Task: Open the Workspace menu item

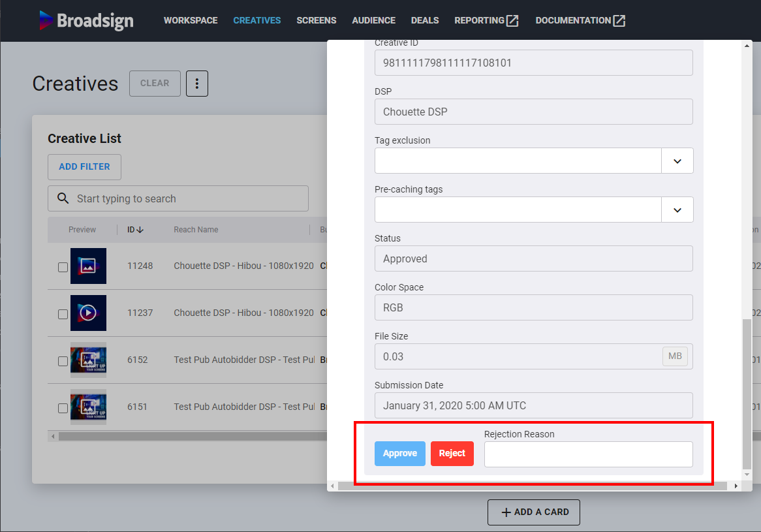Action: (x=191, y=20)
